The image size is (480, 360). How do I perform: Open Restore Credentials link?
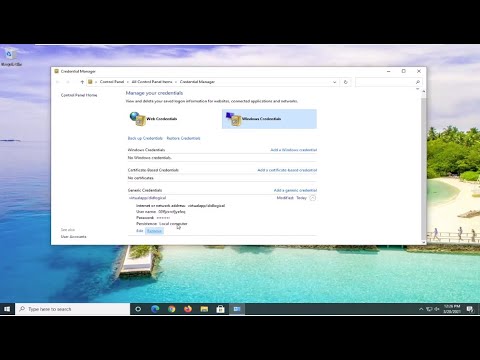pyautogui.click(x=183, y=138)
